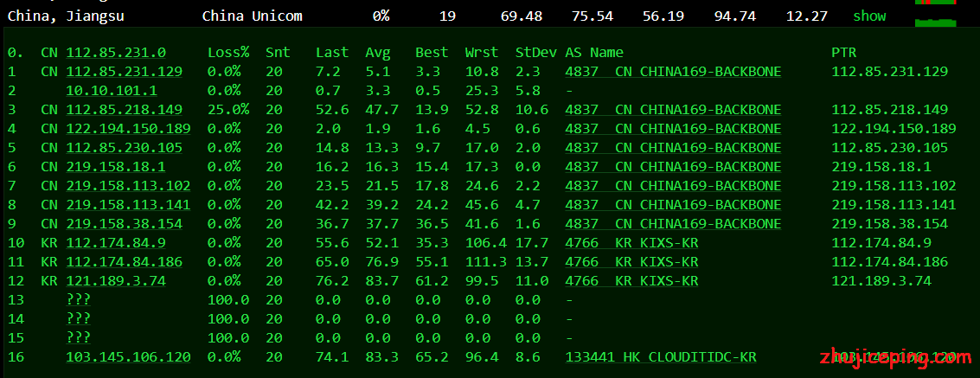The width and height of the screenshot is (980, 378).
Task: Select the 83.7 average value in hop 12
Action: 381,281
